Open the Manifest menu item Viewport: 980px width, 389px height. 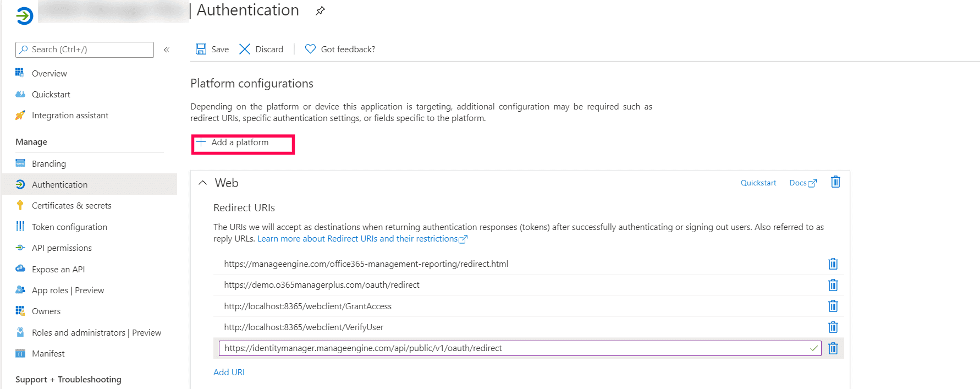48,354
